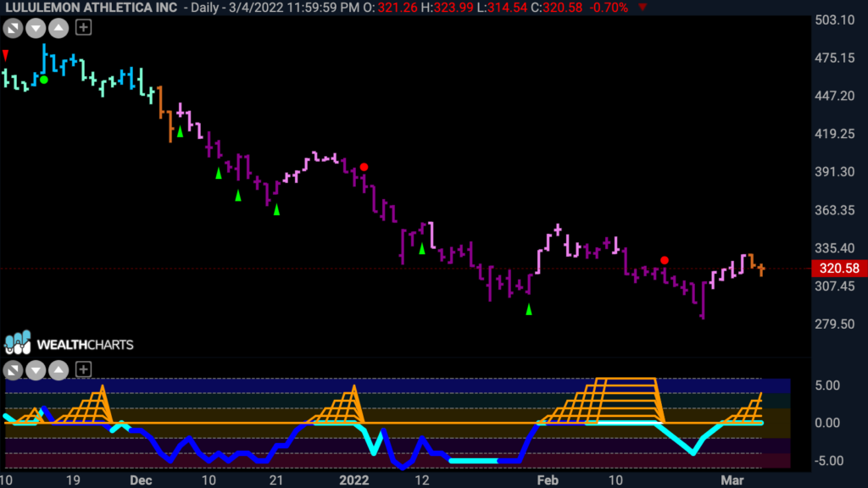Click the plus icon on the price panel
The height and width of the screenshot is (488, 868).
83,27
